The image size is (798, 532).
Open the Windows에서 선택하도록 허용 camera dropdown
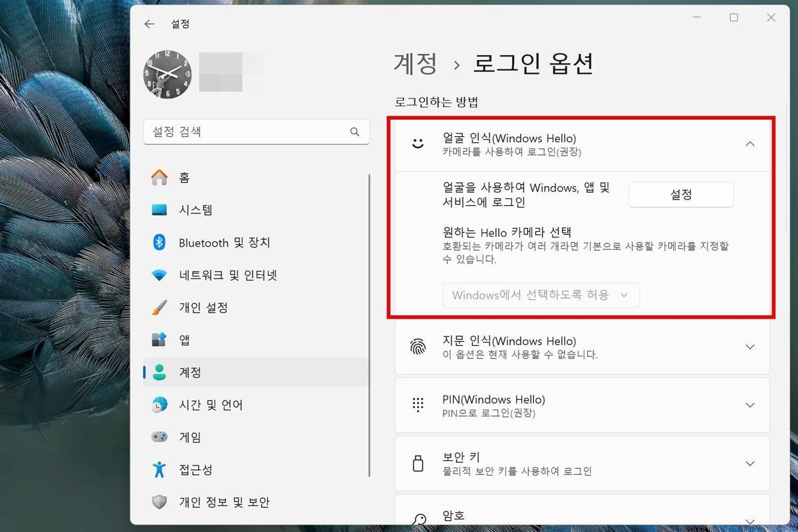[541, 295]
